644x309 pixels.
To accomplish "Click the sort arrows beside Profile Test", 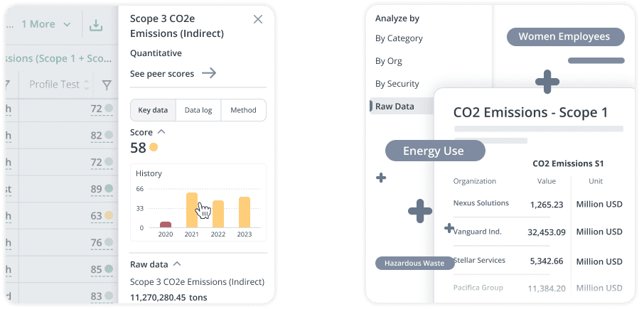I will (87, 85).
